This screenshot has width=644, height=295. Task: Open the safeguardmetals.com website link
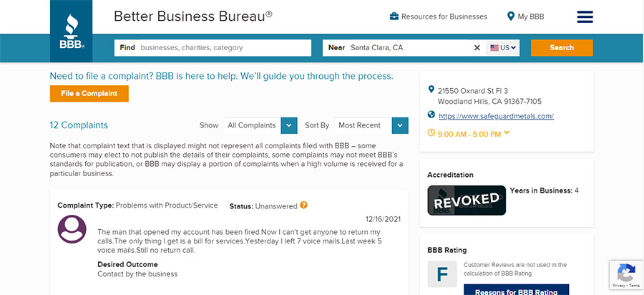tap(496, 116)
